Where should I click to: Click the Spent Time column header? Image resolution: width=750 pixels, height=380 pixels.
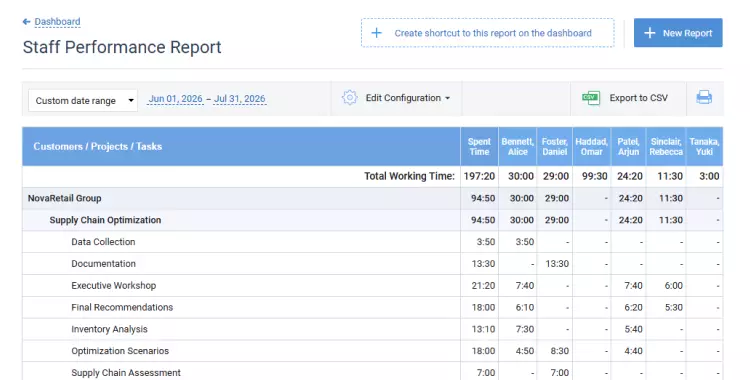[479, 146]
